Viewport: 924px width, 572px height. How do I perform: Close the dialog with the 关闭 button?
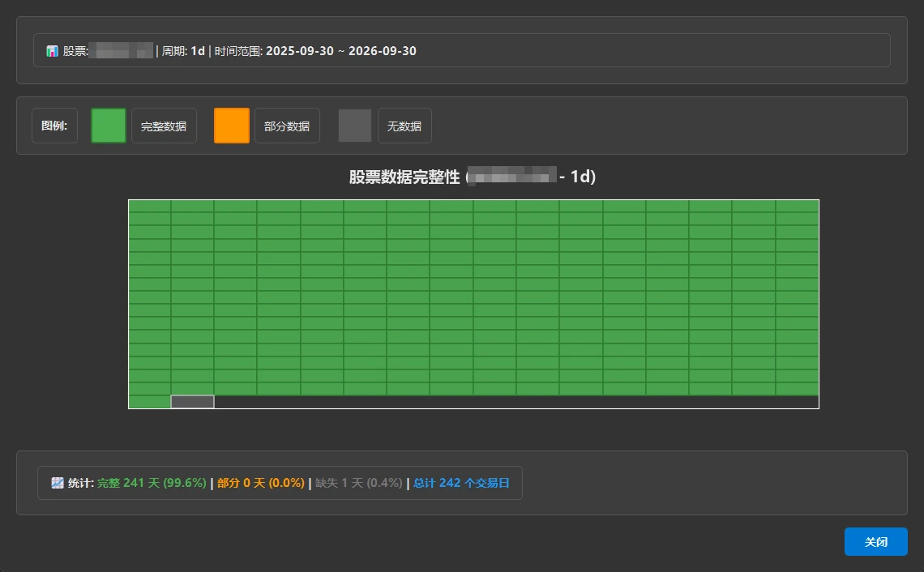click(x=875, y=542)
